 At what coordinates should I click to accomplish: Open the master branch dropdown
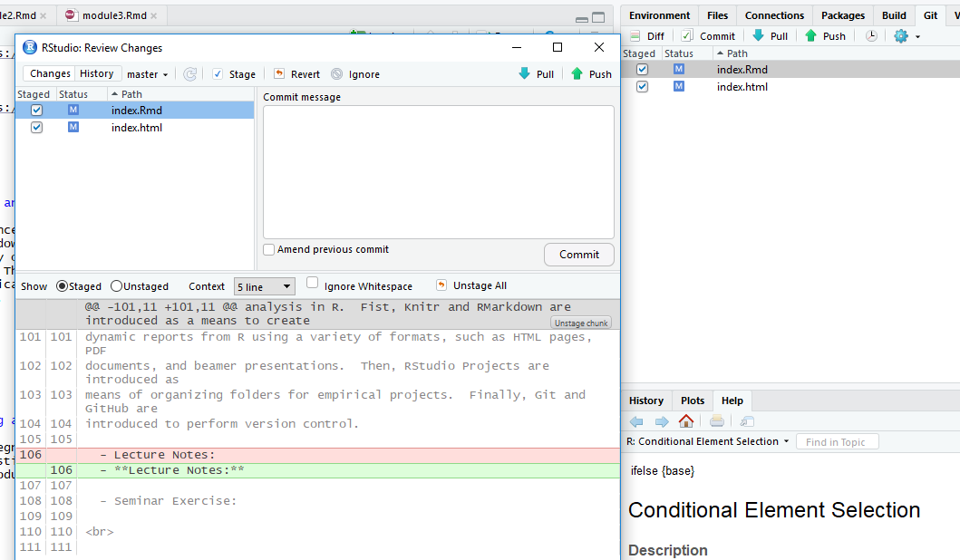pyautogui.click(x=147, y=74)
